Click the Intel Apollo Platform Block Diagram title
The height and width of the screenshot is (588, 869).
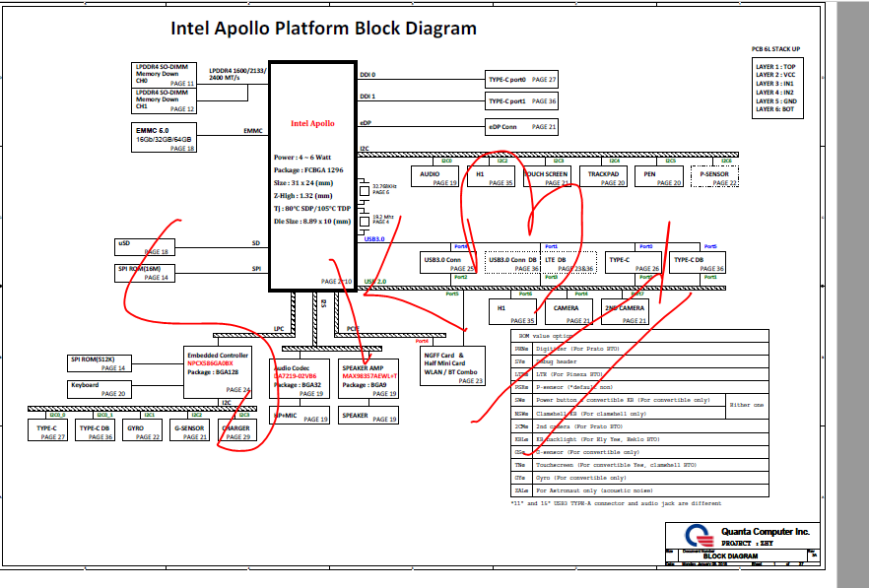coord(323,29)
